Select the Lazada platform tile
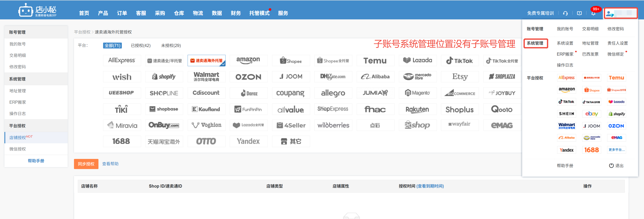Image resolution: width=644 pixels, height=219 pixels. click(418, 60)
